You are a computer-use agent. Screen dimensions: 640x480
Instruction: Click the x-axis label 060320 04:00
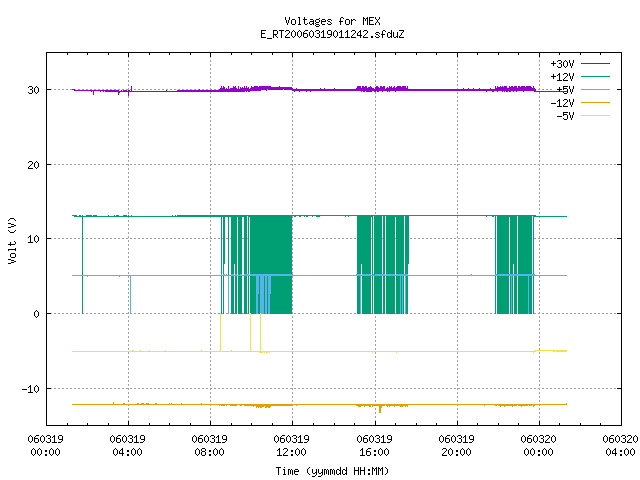point(620,446)
